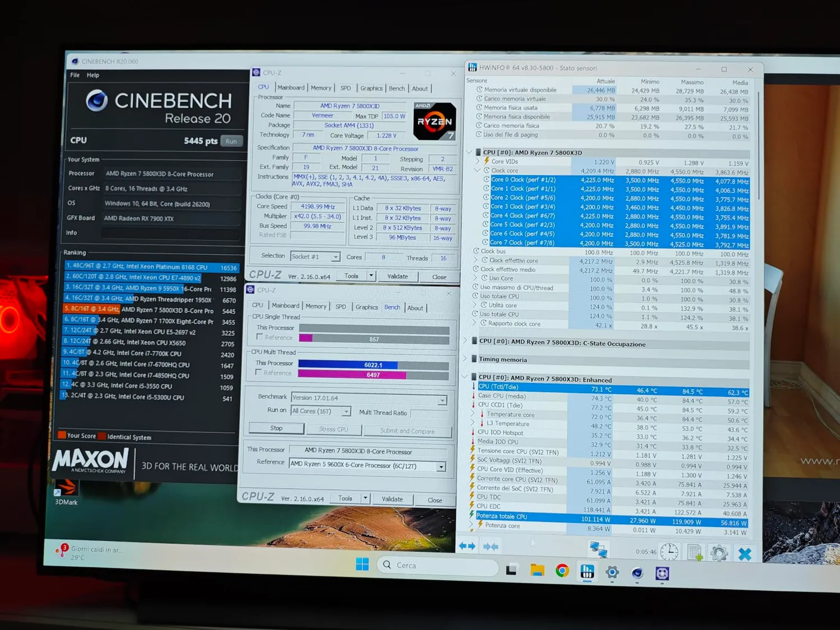The image size is (840, 630).
Task: Stop the CPU-Z benchmark
Action: pyautogui.click(x=277, y=428)
